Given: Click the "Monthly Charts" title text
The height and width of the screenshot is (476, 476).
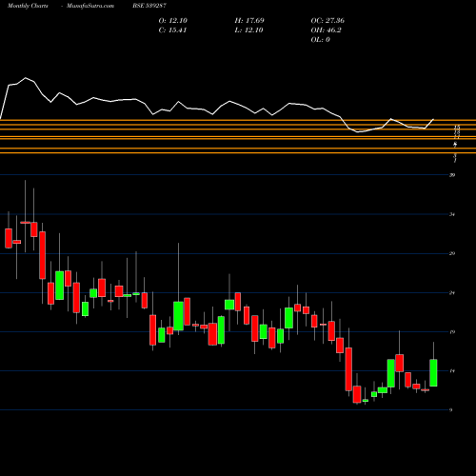Looking at the screenshot, I should tap(28, 6).
